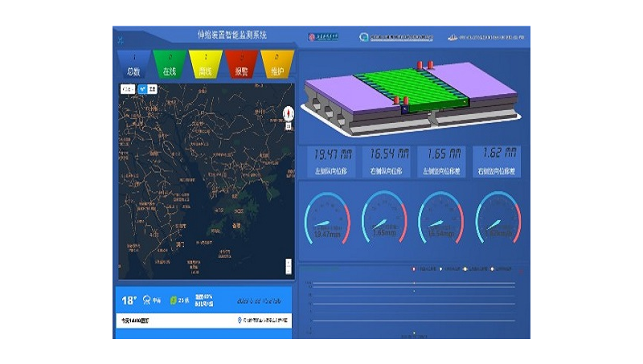
Task: Click the 1.65 mm displacement reading
Action: [444, 153]
